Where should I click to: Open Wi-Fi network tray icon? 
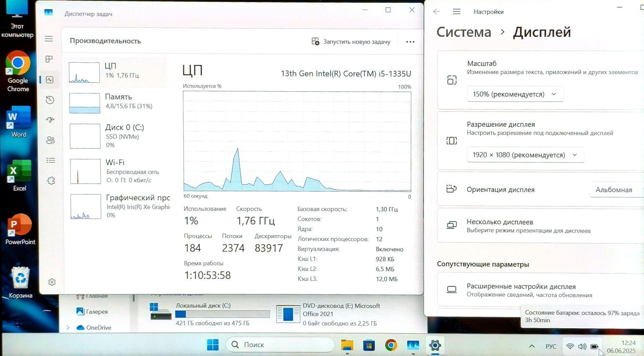(x=570, y=346)
